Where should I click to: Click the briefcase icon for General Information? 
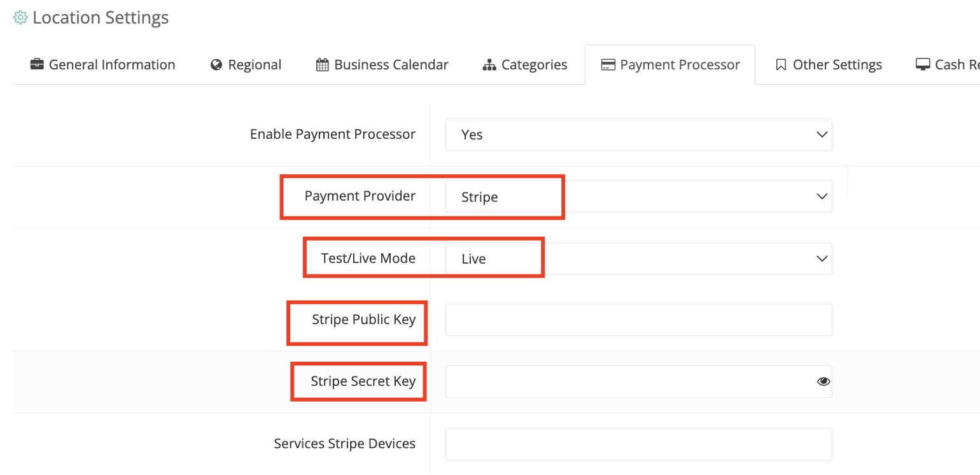coord(37,64)
